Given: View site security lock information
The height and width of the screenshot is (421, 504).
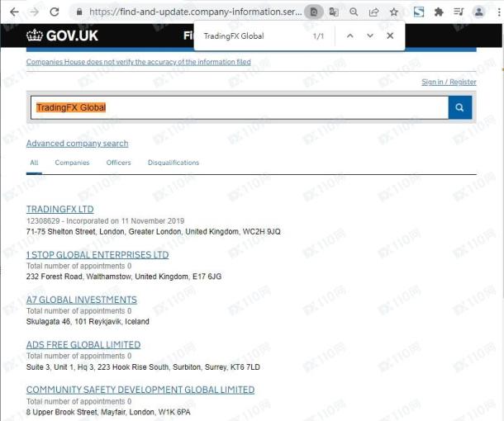Looking at the screenshot, I should (79, 12).
